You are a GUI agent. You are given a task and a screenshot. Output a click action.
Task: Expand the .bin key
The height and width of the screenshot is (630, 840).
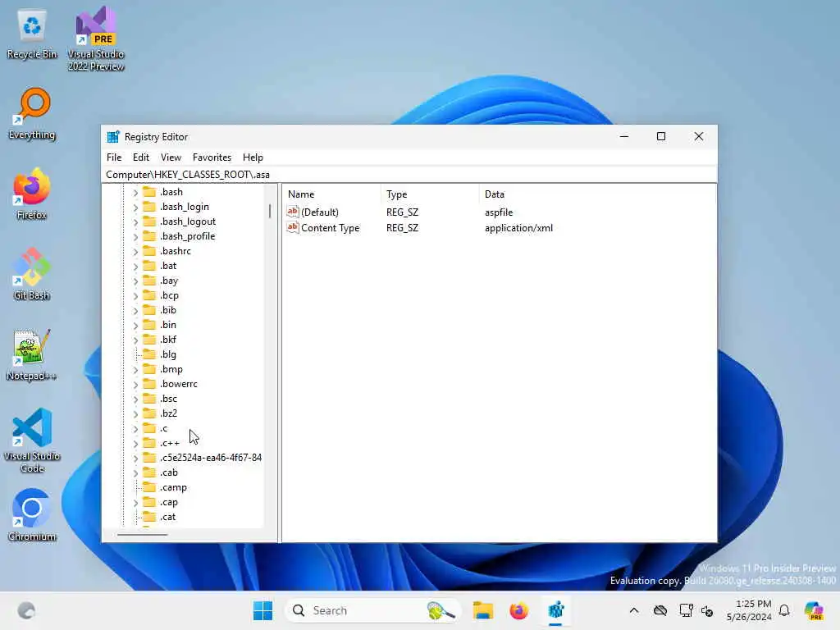[135, 325]
